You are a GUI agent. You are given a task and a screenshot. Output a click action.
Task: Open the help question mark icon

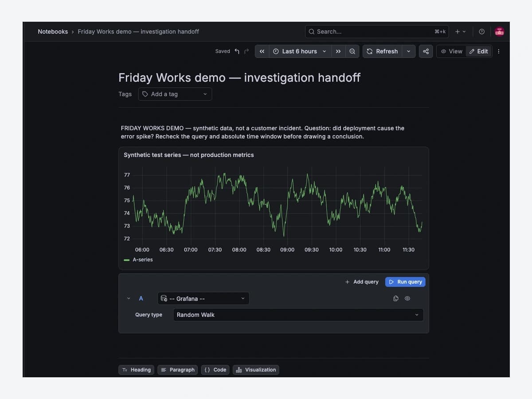(x=482, y=31)
